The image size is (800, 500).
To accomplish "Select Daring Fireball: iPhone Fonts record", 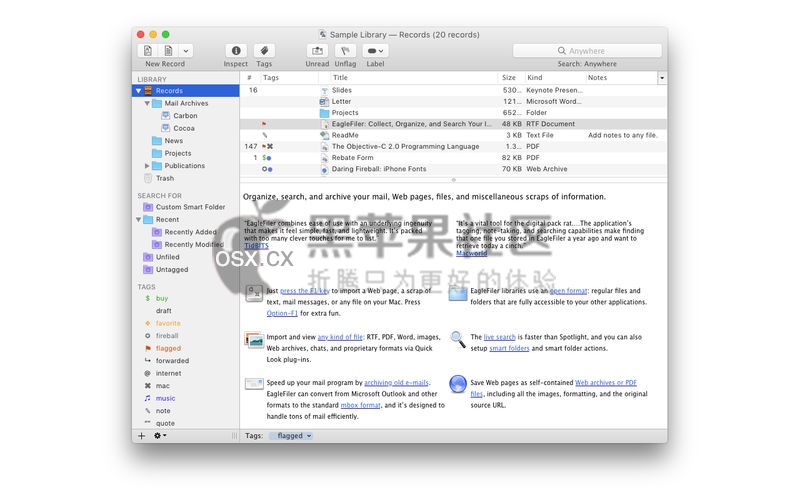I will (453, 169).
